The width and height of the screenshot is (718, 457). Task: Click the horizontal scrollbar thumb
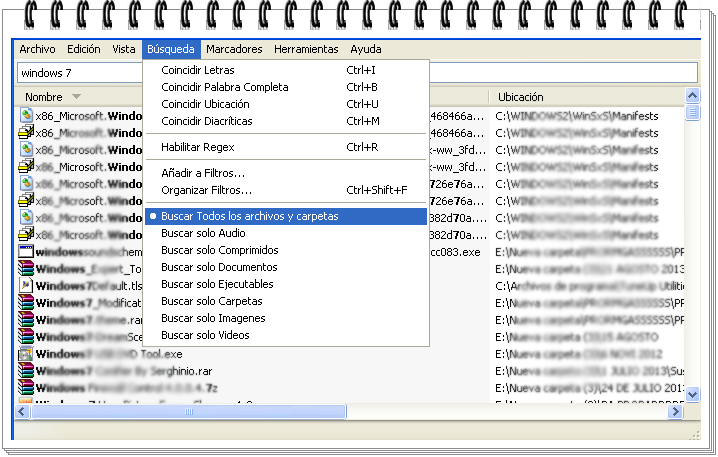(x=188, y=412)
